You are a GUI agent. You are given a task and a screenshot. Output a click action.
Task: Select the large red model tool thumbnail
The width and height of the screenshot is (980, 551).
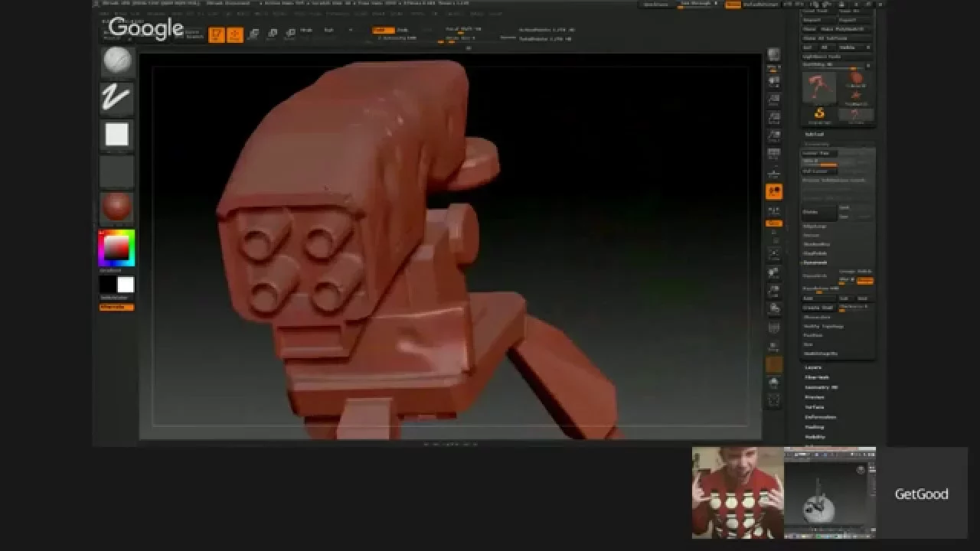click(x=819, y=86)
